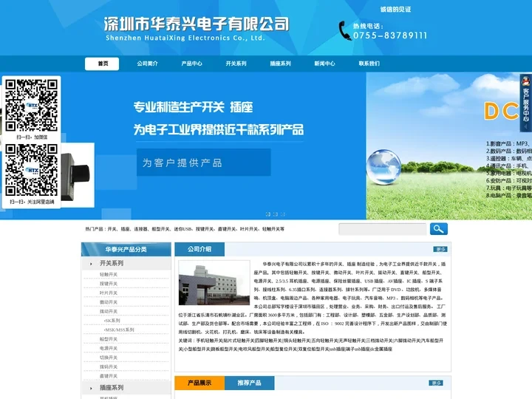Viewport: 532px width, 399px height.
Task: Click the product switch photo beside QR panel
Action: coord(78,174)
